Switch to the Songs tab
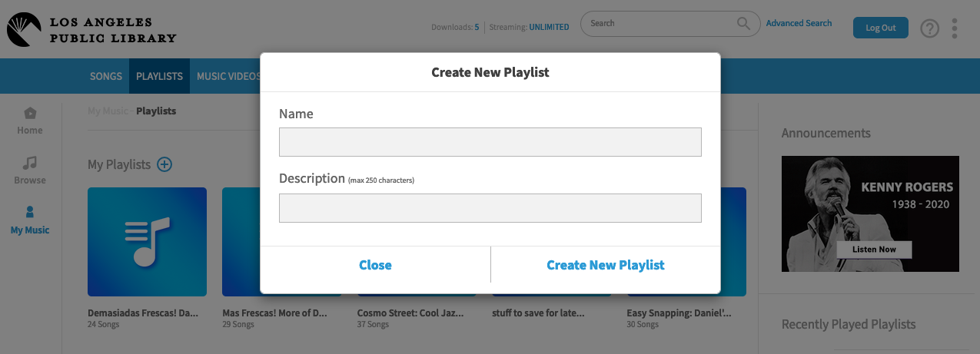This screenshot has width=980, height=354. tap(106, 76)
